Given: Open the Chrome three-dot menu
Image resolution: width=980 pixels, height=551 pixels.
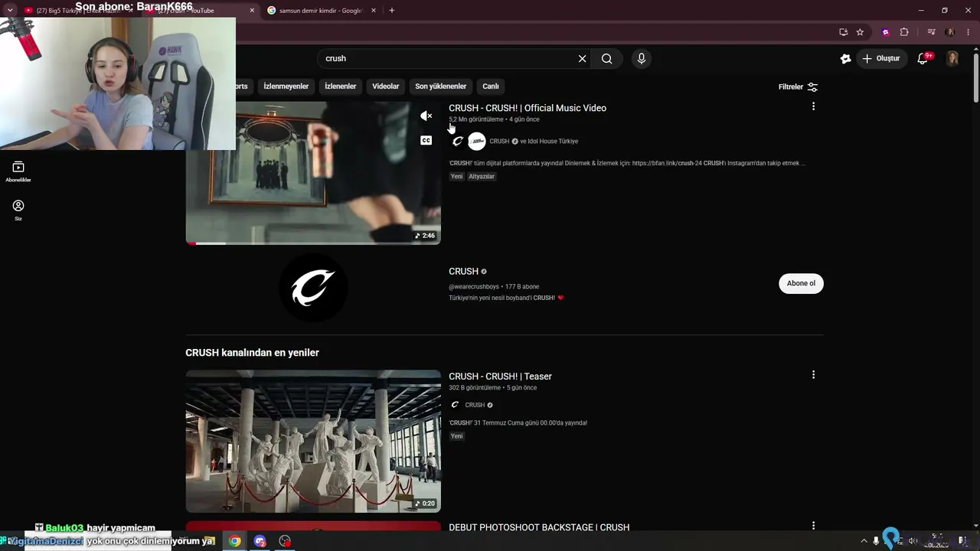Looking at the screenshot, I should point(968,32).
